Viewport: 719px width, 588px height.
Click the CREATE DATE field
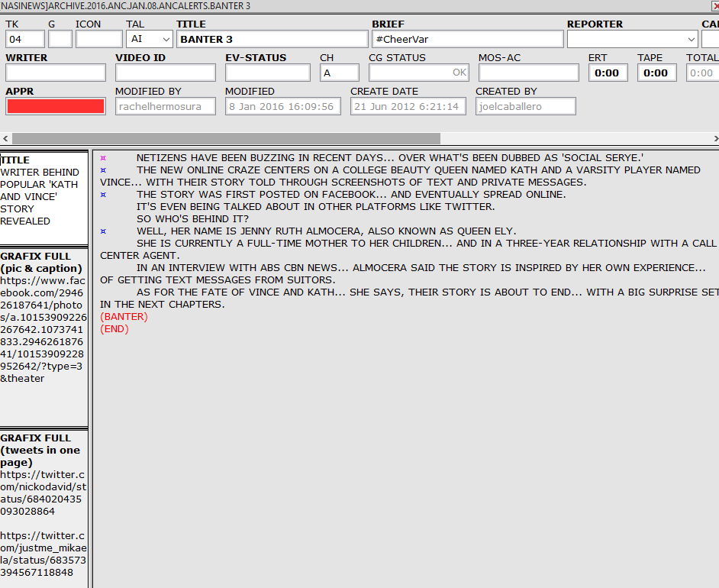click(x=408, y=106)
